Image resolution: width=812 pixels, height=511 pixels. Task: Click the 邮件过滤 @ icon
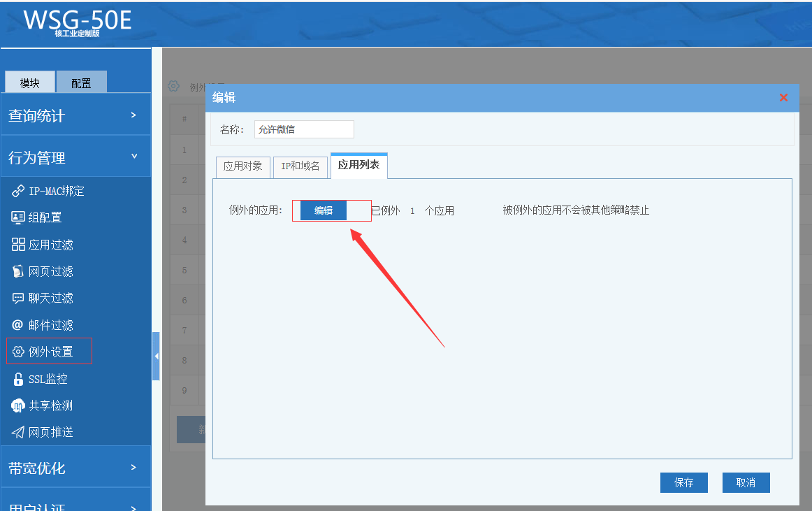click(x=18, y=325)
